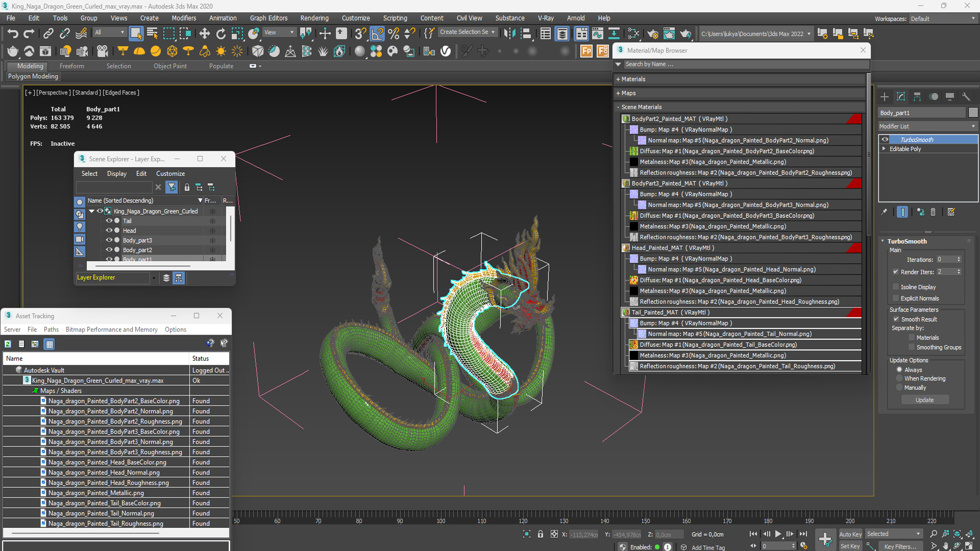Open the V-Ray menu
The width and height of the screenshot is (980, 551).
546,18
